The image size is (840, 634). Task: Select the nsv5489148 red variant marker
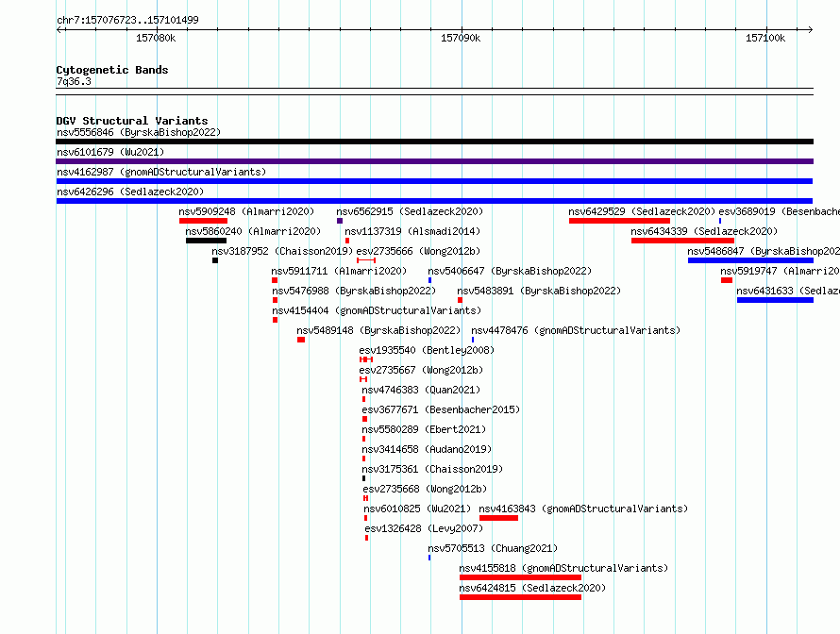(301, 340)
